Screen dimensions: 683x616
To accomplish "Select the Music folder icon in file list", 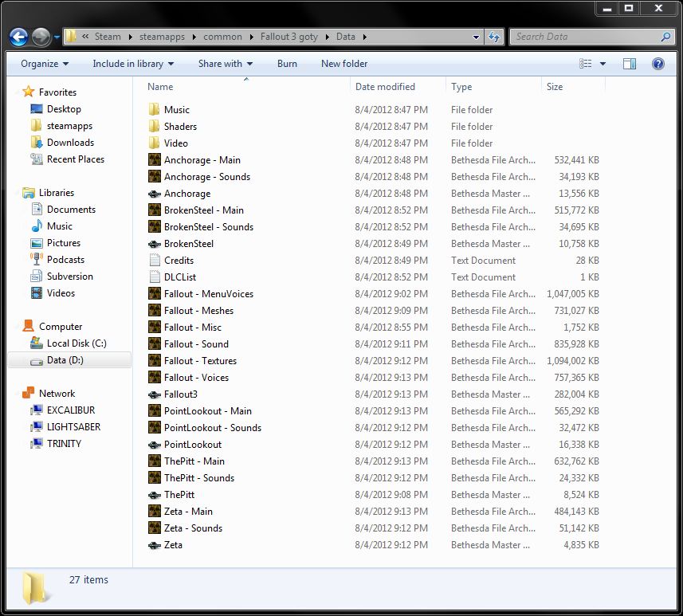I will 154,109.
